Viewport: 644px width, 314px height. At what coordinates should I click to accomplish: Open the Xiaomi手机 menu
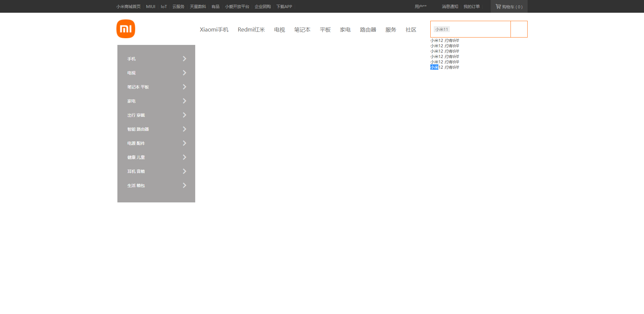point(214,29)
